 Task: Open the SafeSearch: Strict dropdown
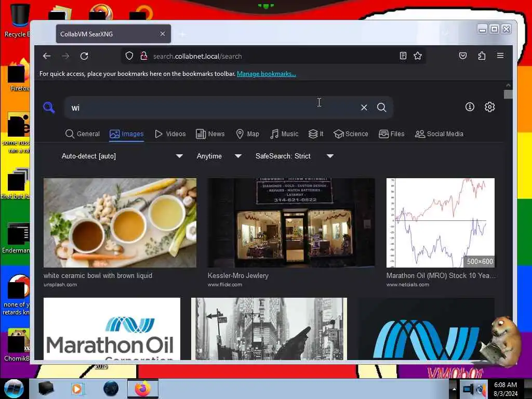tap(295, 156)
